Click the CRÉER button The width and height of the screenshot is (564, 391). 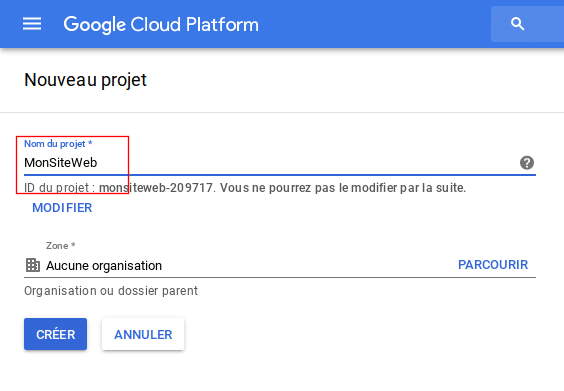click(x=55, y=334)
